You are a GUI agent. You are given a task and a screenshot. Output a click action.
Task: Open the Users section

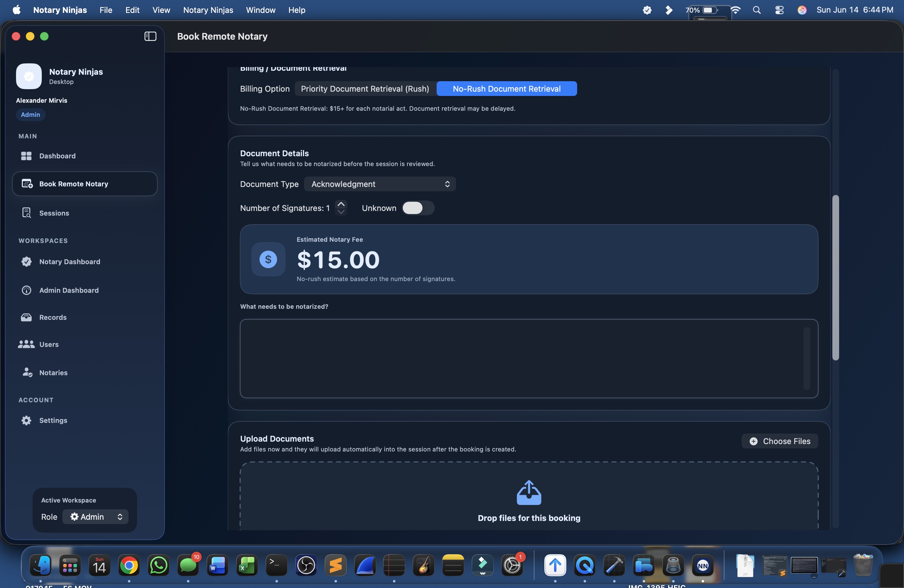pyautogui.click(x=85, y=344)
